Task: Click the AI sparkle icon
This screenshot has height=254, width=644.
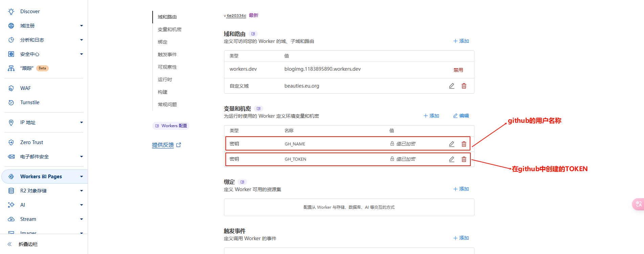Action: (11, 205)
